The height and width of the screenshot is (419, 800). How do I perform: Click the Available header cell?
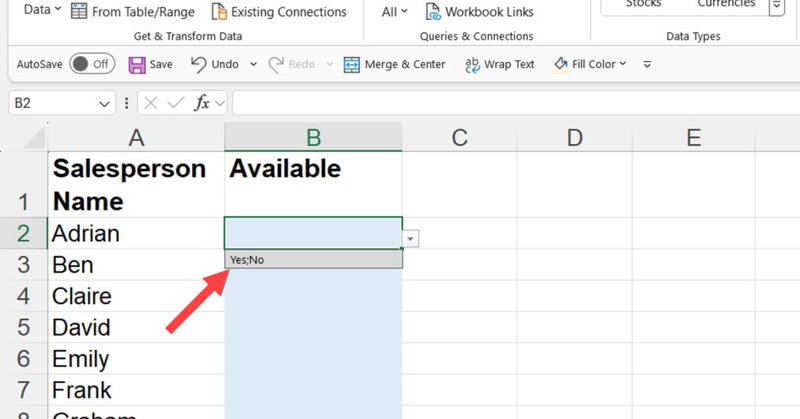click(x=313, y=184)
